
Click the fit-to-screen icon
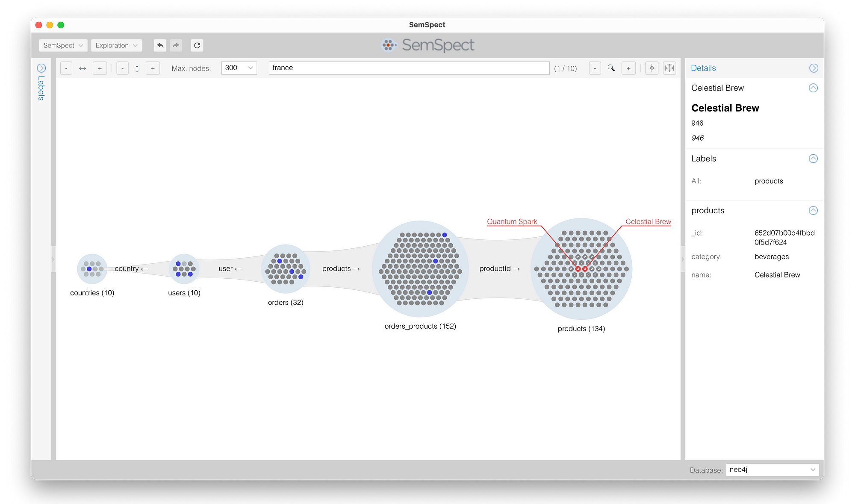pyautogui.click(x=669, y=68)
